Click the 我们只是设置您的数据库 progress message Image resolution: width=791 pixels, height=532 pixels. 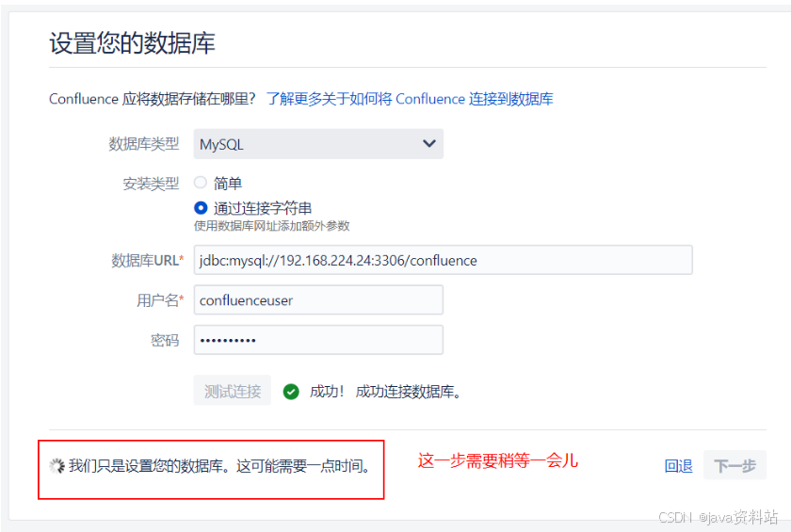[x=219, y=466]
